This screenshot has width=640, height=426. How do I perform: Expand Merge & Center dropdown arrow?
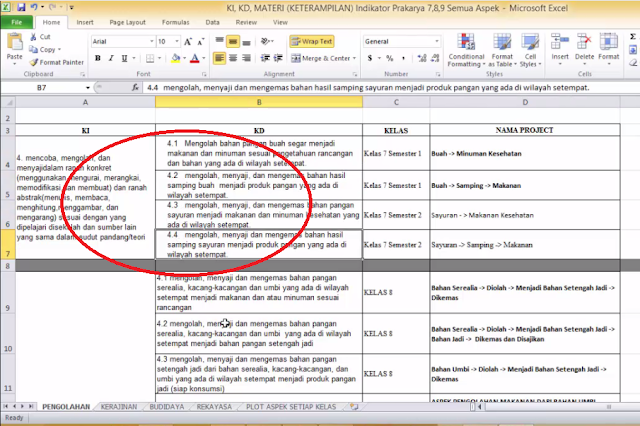click(354, 58)
